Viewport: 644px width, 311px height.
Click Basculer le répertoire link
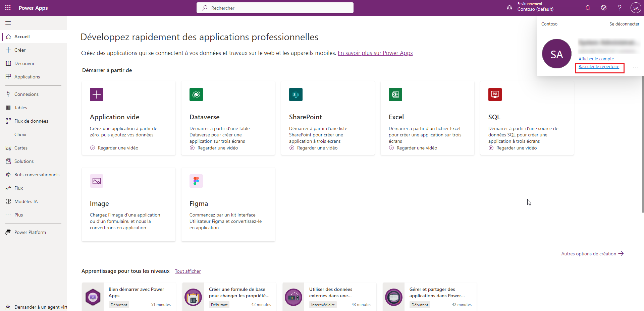599,67
